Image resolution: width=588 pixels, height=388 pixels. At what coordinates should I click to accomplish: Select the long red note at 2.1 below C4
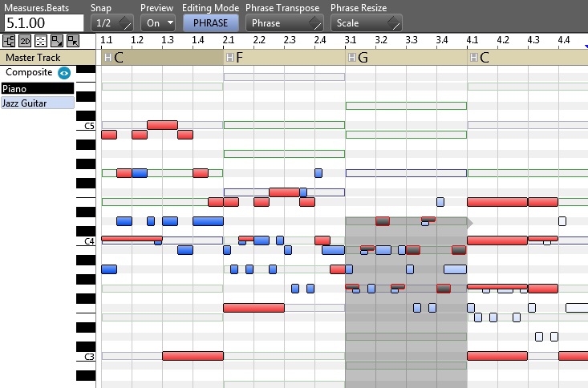coord(253,308)
